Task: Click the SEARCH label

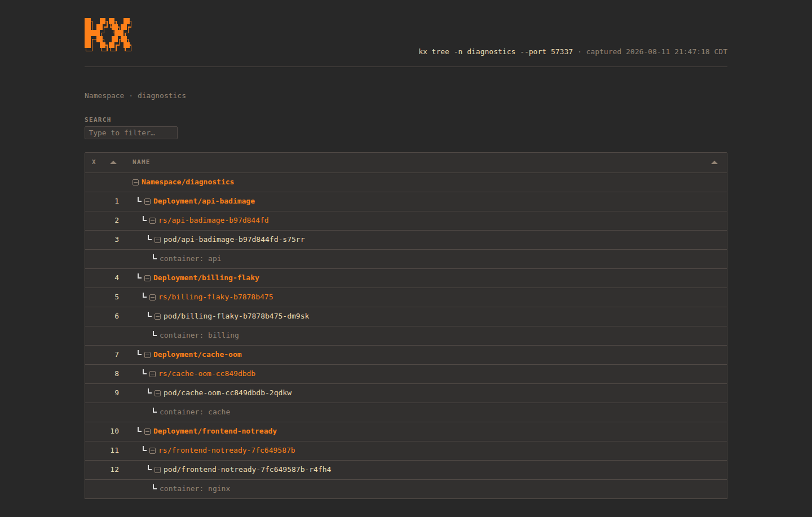Action: [x=98, y=120]
